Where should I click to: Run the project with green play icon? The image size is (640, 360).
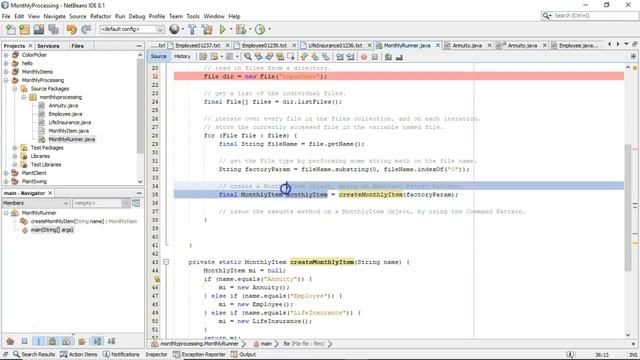[x=222, y=29]
